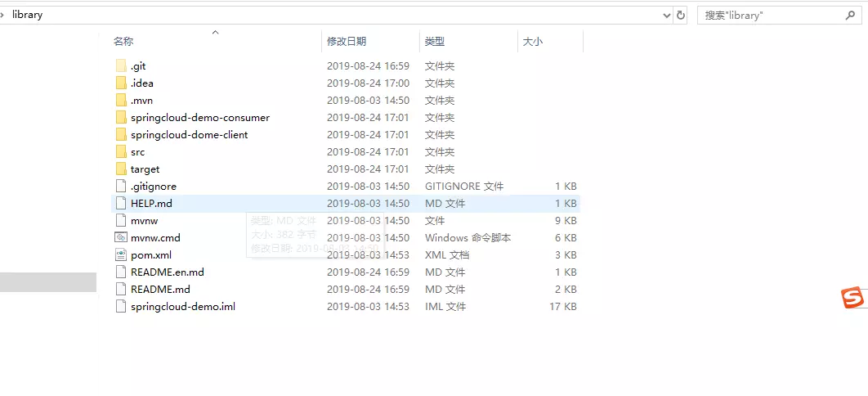The image size is (868, 396).
Task: Select the .gitignore file name
Action: pyautogui.click(x=154, y=186)
